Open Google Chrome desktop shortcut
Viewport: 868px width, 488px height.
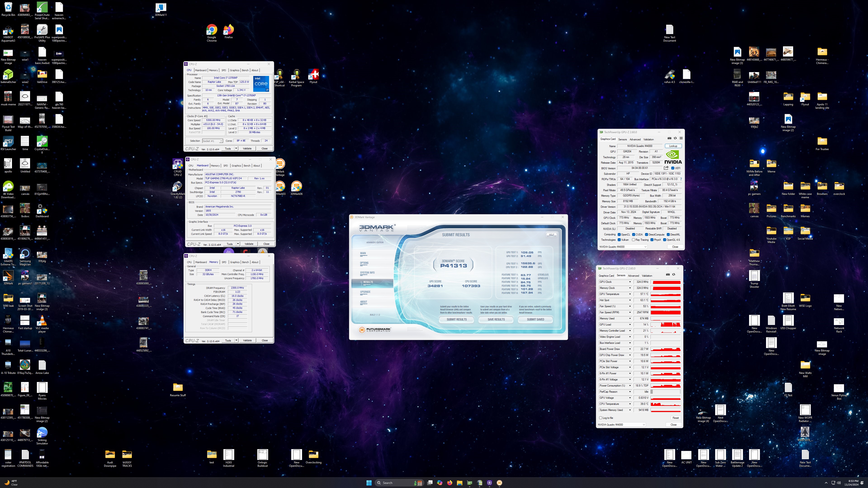tap(212, 33)
